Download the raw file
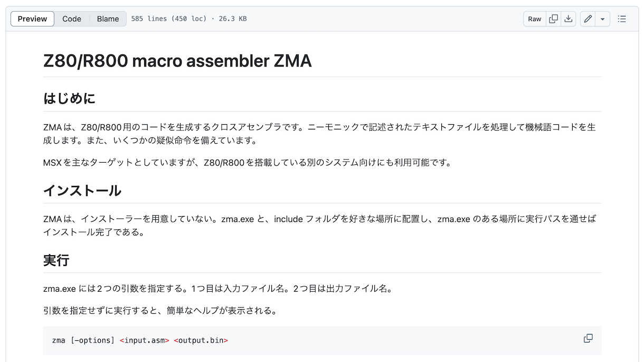 click(x=568, y=19)
